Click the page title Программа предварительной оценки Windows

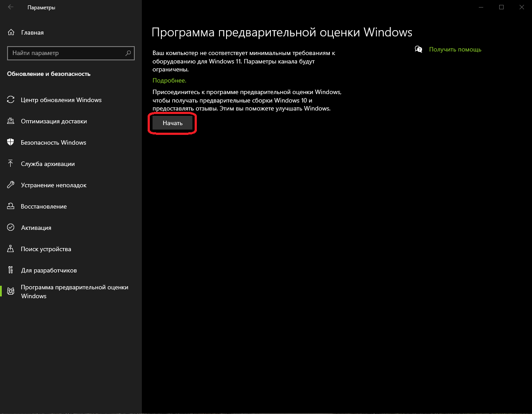(x=282, y=32)
